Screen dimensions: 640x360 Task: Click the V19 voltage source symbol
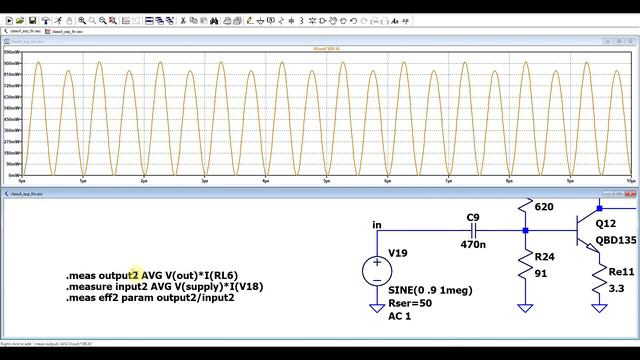(377, 271)
